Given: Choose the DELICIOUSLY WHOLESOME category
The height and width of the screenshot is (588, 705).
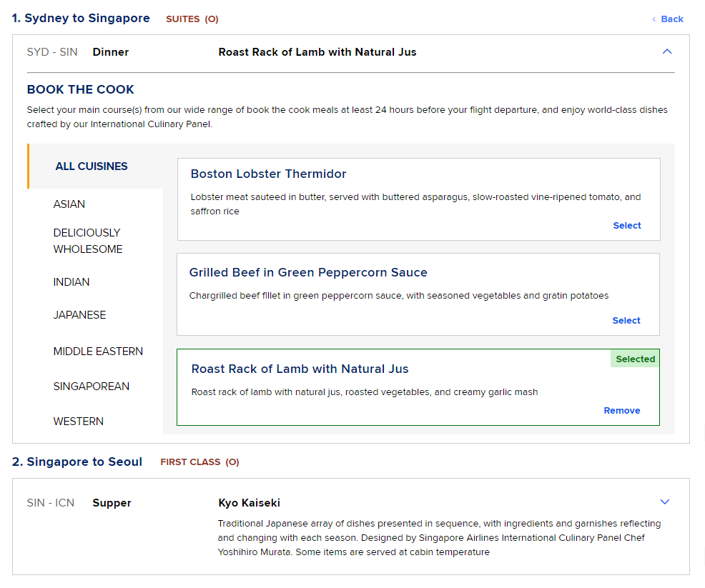Looking at the screenshot, I should point(88,241).
